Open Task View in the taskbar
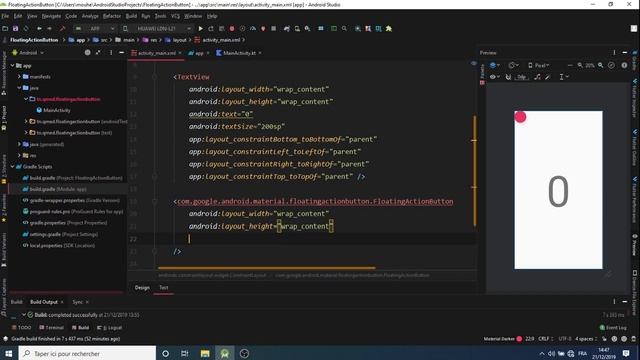 click(x=184, y=353)
